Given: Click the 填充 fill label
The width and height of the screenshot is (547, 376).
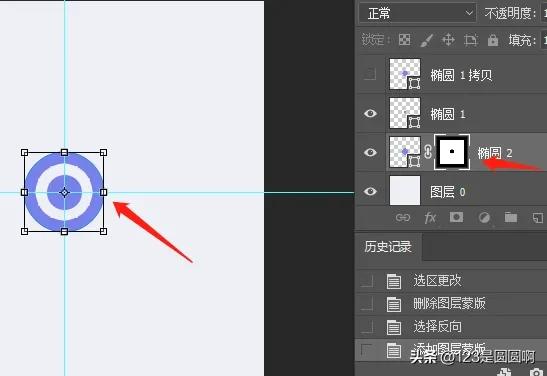Looking at the screenshot, I should [522, 40].
